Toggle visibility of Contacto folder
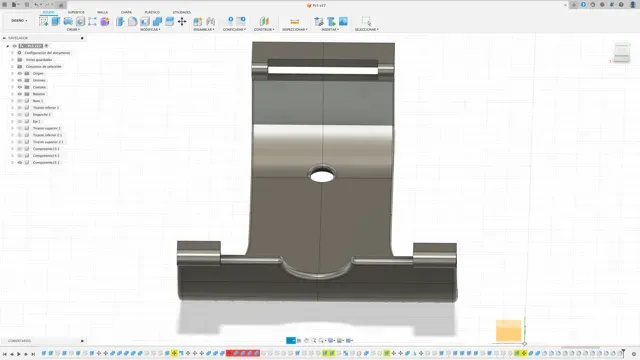Viewport: 640px width, 360px height. (20, 87)
